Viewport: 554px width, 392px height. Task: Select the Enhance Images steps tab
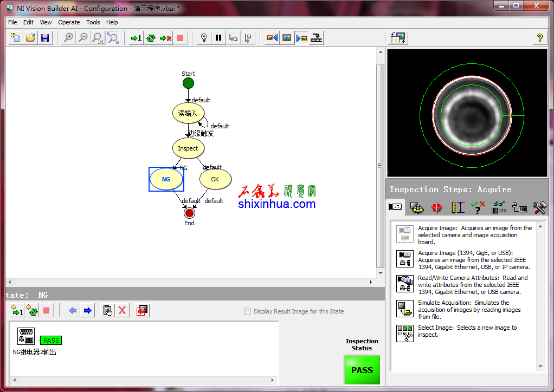pyautogui.click(x=417, y=207)
